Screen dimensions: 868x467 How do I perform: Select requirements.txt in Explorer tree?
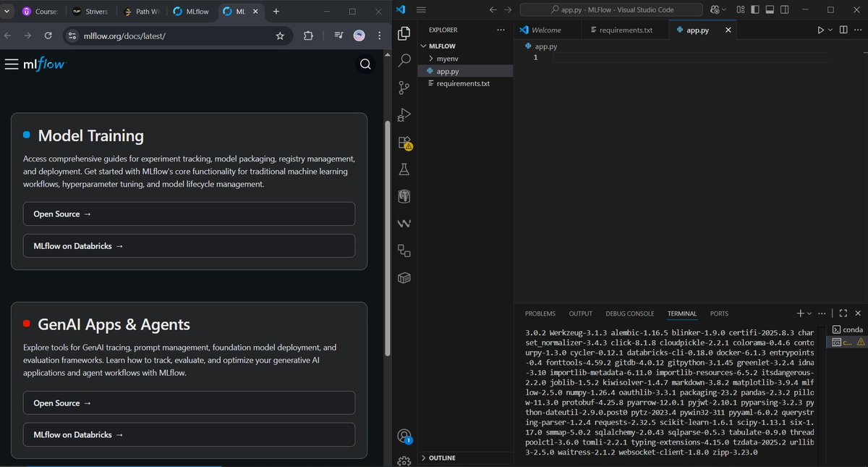pos(466,83)
